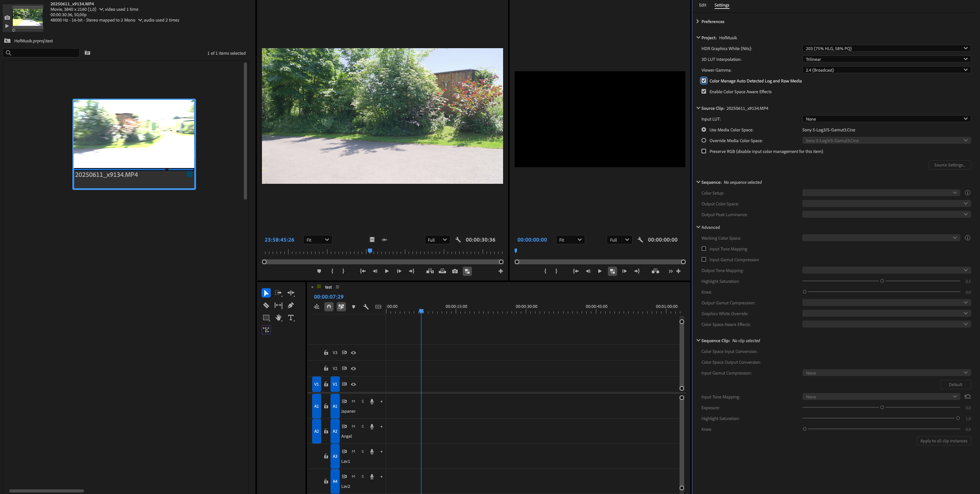Select the Type tool

pyautogui.click(x=291, y=318)
